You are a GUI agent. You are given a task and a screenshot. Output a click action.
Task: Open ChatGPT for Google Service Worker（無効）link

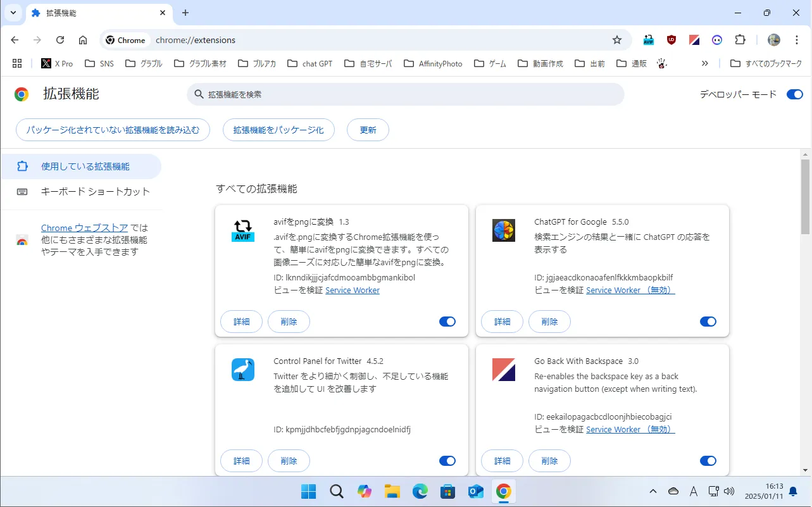coord(630,290)
